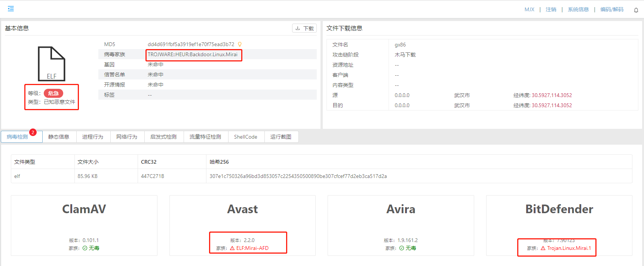The width and height of the screenshot is (644, 266).
Task: Click the 信誉名单 row 未命中 value
Action: 156,75
